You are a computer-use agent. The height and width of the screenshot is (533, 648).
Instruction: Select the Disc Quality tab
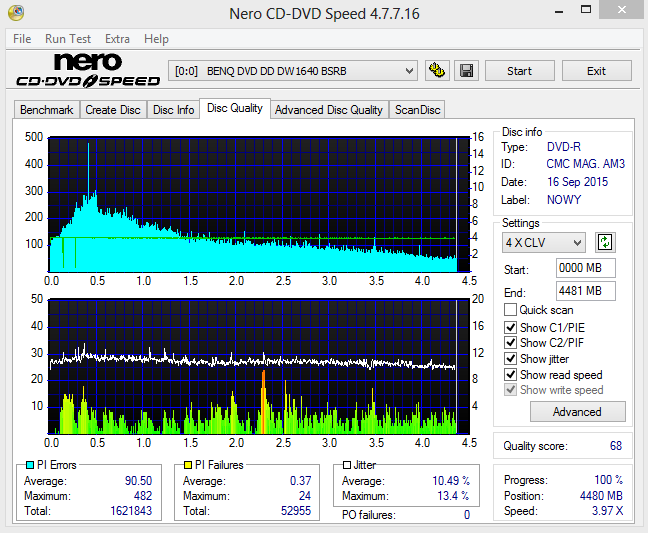click(235, 108)
